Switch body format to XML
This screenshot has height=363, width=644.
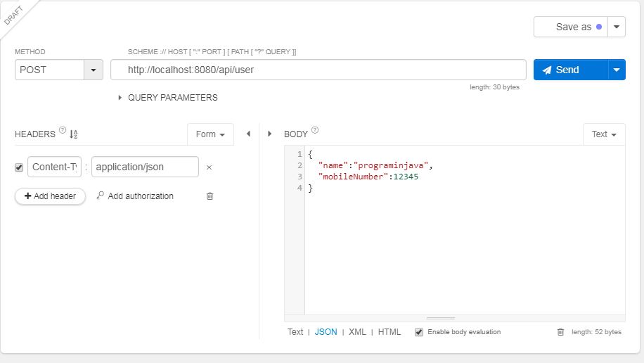pos(357,332)
